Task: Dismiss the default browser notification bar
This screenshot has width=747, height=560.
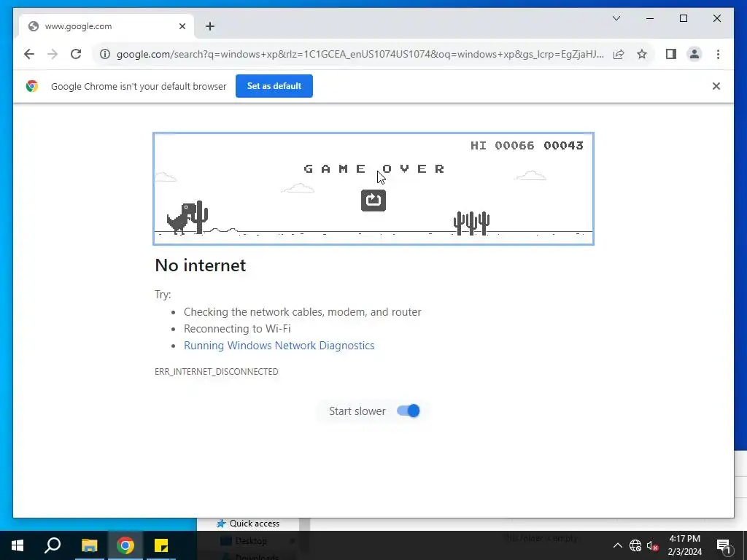Action: pyautogui.click(x=716, y=86)
